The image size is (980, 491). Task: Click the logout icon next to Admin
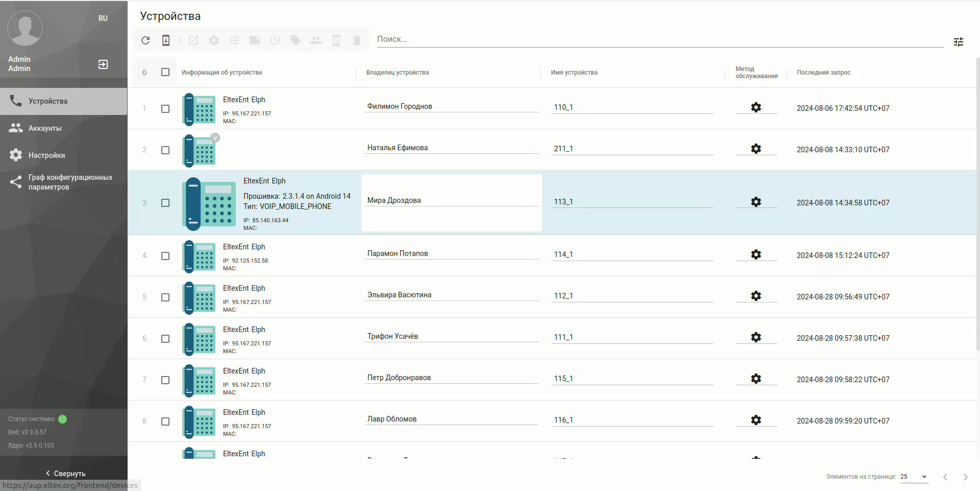pos(103,64)
